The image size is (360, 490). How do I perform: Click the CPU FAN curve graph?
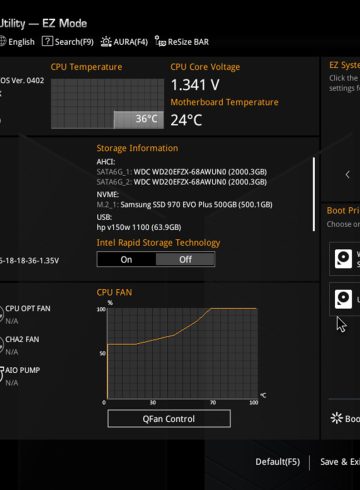tap(182, 353)
